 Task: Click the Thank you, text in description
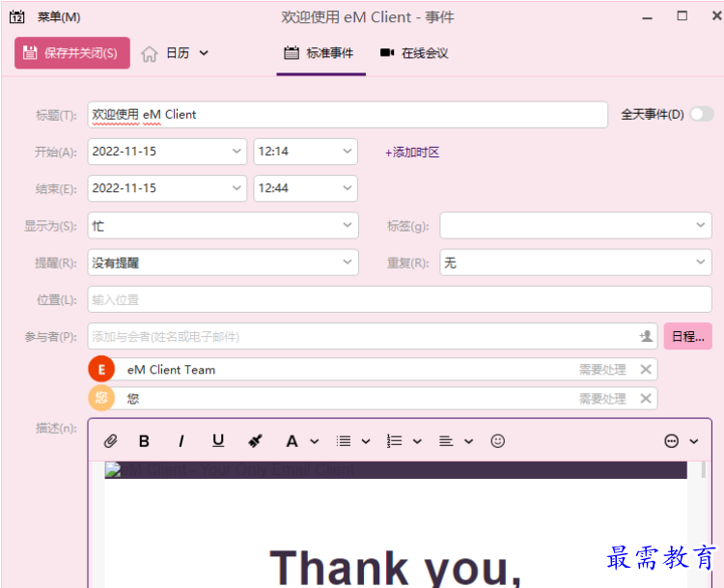(x=395, y=568)
